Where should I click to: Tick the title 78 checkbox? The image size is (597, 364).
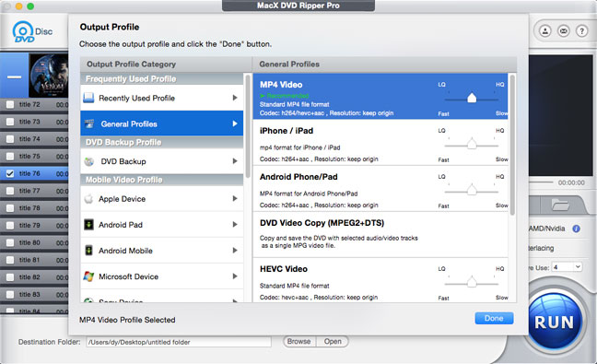(10, 208)
